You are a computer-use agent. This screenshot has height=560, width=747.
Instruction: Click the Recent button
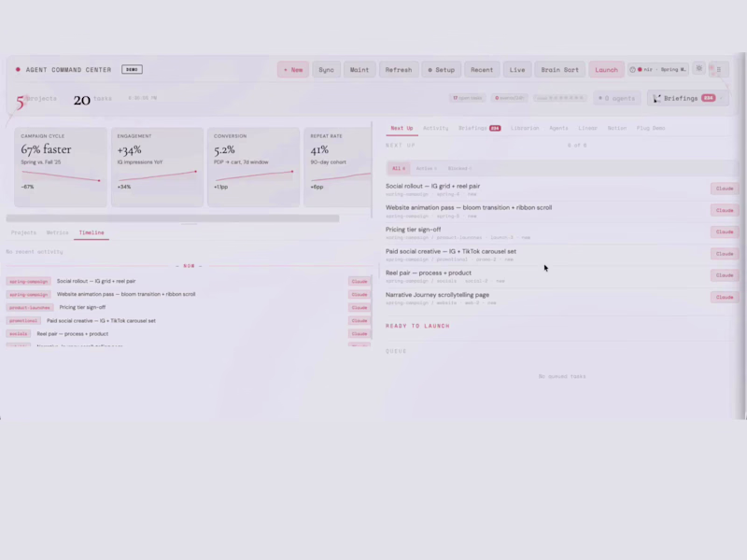(482, 69)
